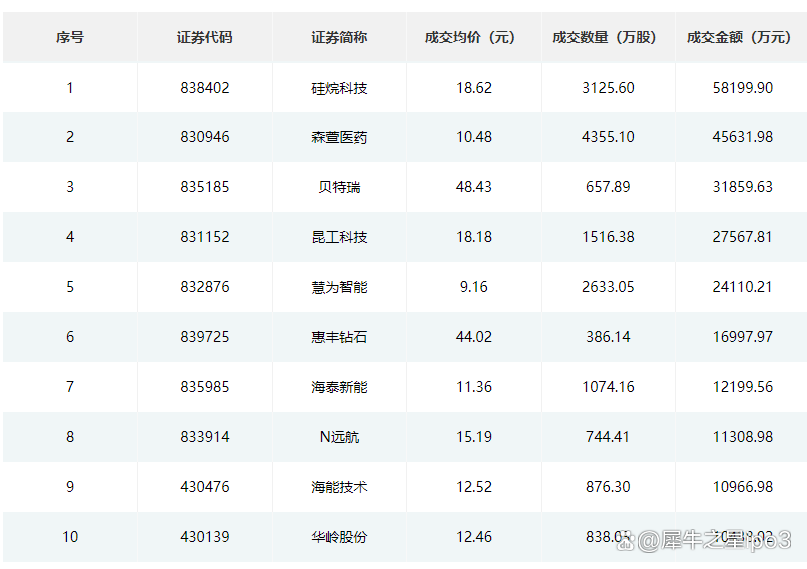The image size is (807, 569).
Task: Select the name 海能技术
Action: click(x=339, y=487)
